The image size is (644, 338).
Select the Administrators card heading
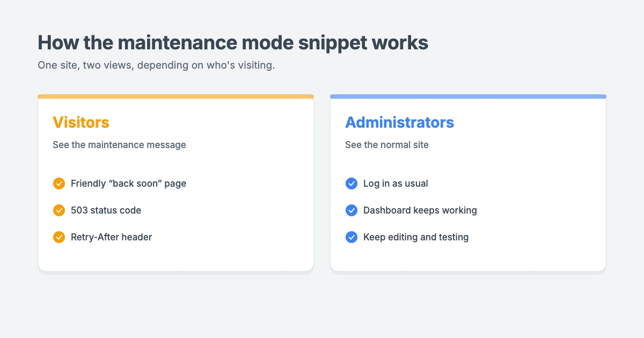(x=399, y=122)
